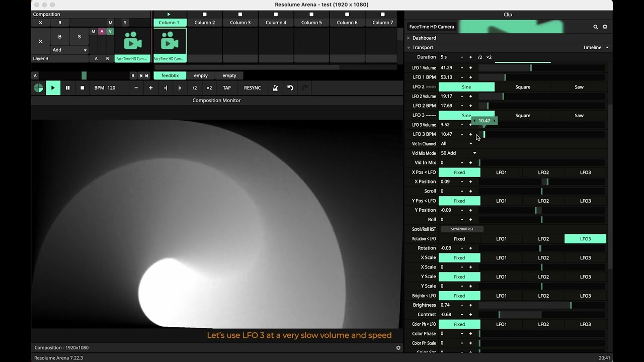
Task: Click the RESYNC button
Action: click(x=253, y=88)
